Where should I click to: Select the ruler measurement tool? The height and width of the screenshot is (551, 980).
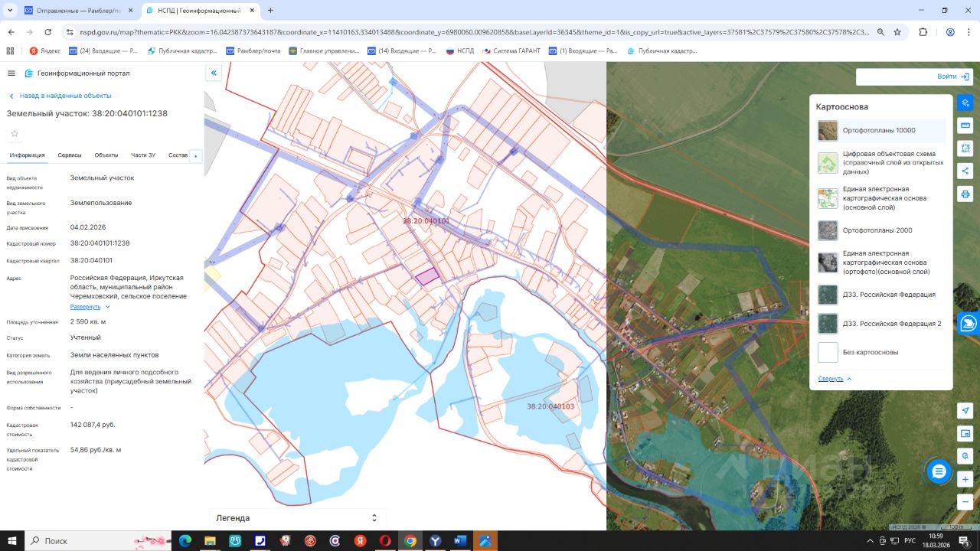pyautogui.click(x=965, y=126)
